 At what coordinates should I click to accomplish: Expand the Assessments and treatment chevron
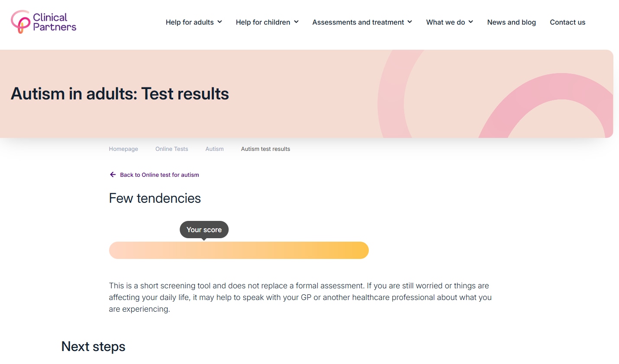click(410, 22)
